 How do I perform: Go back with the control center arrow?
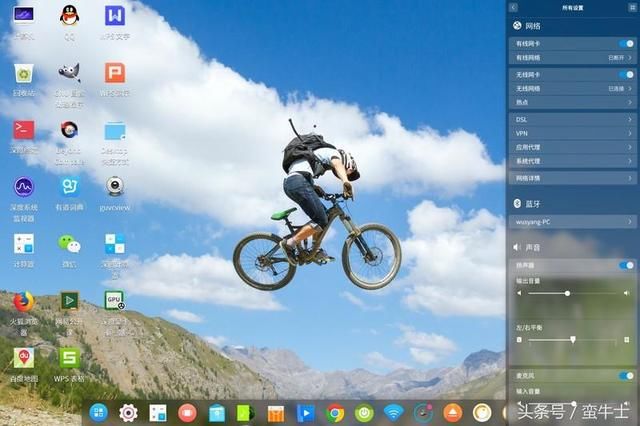[513, 7]
